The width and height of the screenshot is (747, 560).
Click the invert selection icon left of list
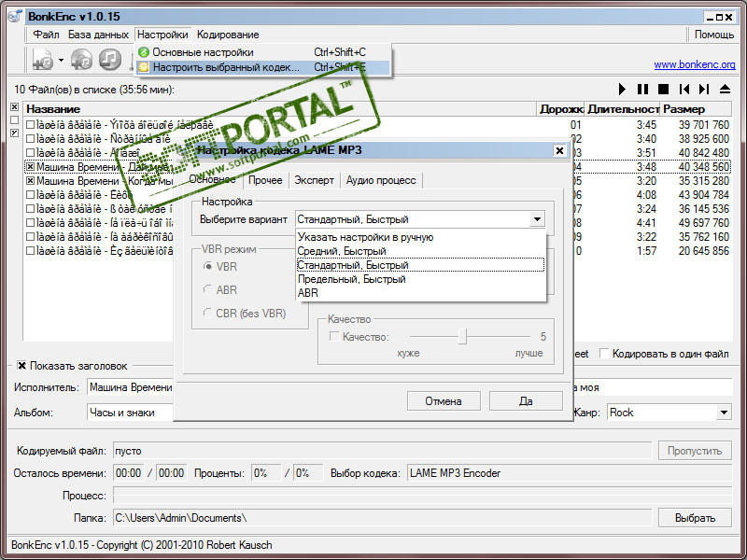coord(15,133)
